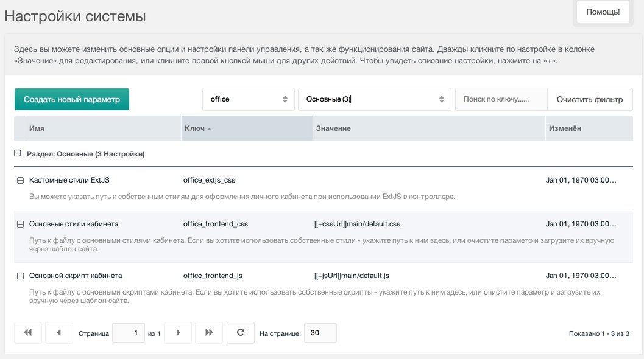The image size is (644, 359).
Task: Collapse description of 'Основной скрипт кабинета' row
Action: tap(20, 276)
